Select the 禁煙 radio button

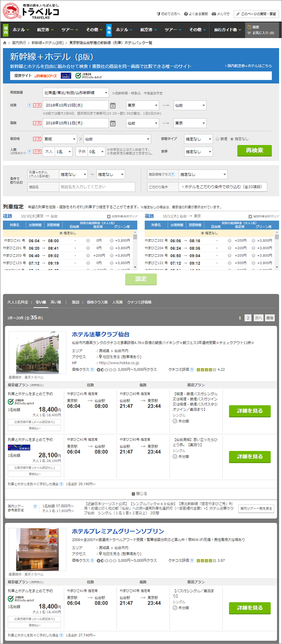pos(218,139)
